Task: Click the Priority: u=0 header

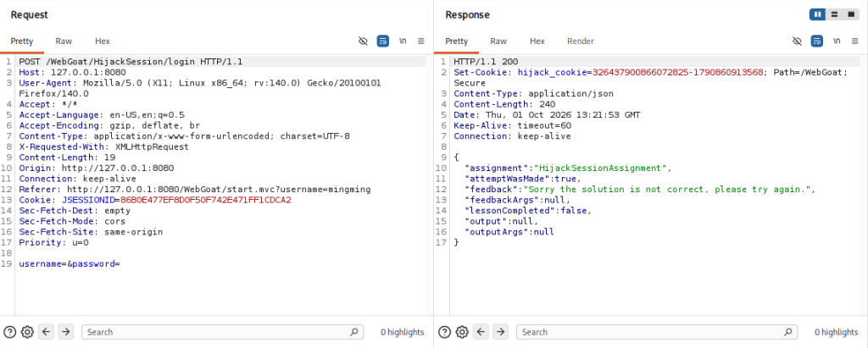Action: 53,242
